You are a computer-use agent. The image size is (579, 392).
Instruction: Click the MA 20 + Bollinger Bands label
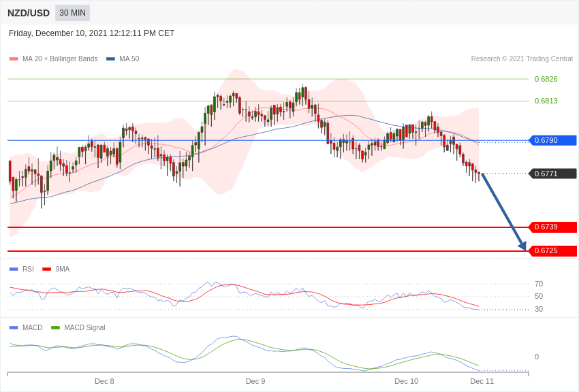pyautogui.click(x=60, y=59)
